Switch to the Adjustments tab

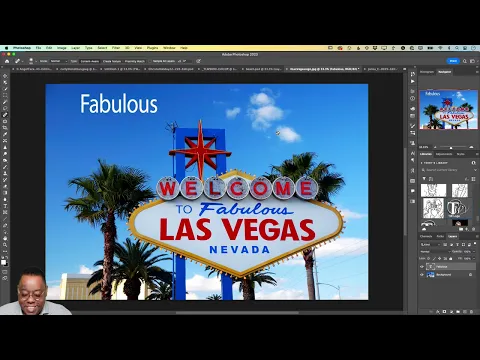[x=444, y=154]
